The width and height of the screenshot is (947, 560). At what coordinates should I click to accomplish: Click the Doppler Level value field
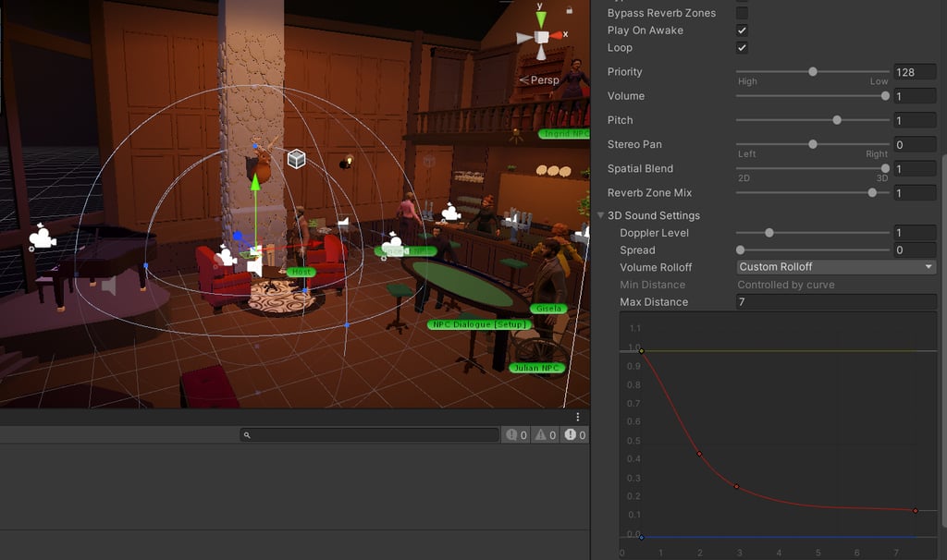coord(915,233)
